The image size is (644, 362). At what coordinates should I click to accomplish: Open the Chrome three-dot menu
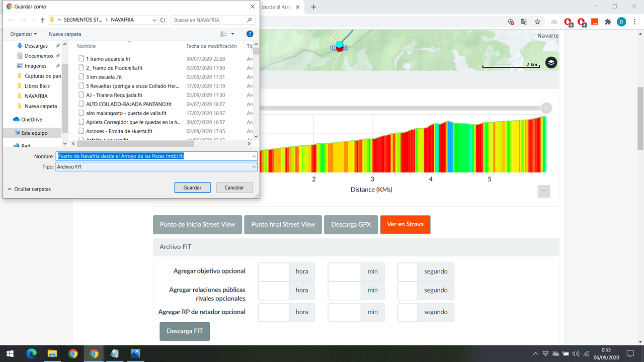(x=634, y=22)
